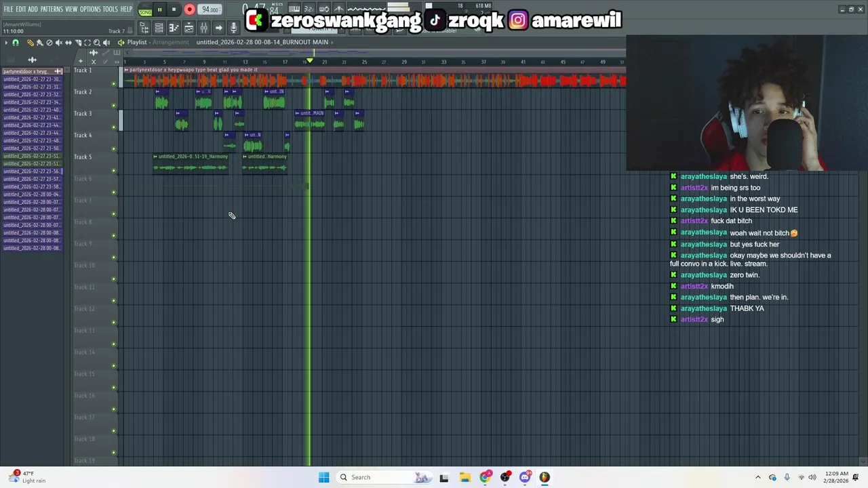868x488 pixels.
Task: Open the ADD menu
Action: (x=33, y=9)
